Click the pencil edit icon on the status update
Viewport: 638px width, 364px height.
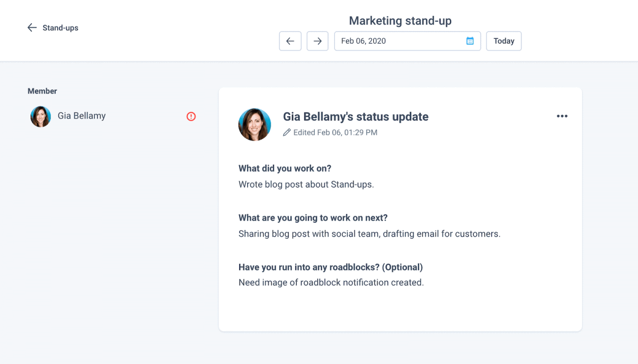point(287,132)
